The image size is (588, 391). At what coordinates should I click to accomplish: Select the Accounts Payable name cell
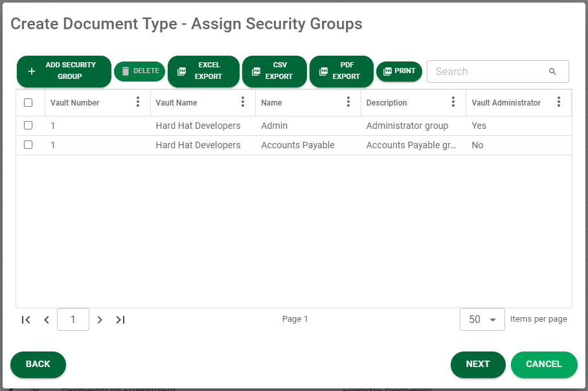298,145
